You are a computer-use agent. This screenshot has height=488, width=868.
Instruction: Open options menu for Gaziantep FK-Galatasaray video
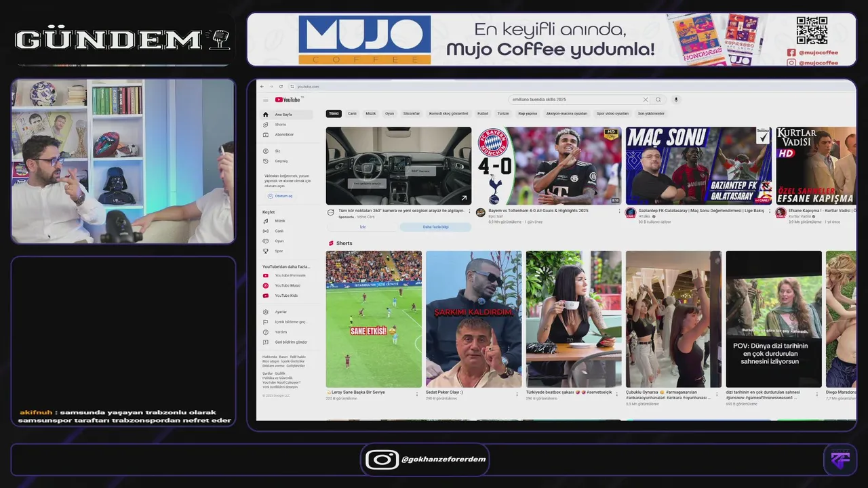coord(770,211)
